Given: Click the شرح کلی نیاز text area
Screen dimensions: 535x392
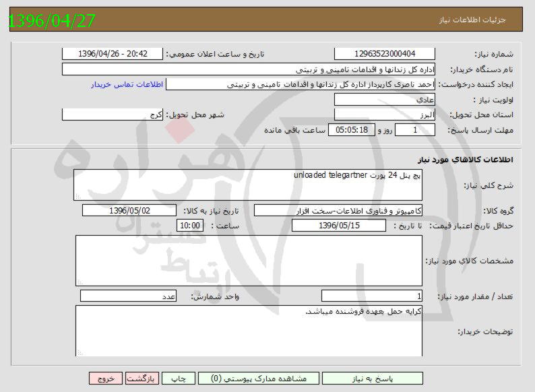Looking at the screenshot, I should click(x=248, y=185).
